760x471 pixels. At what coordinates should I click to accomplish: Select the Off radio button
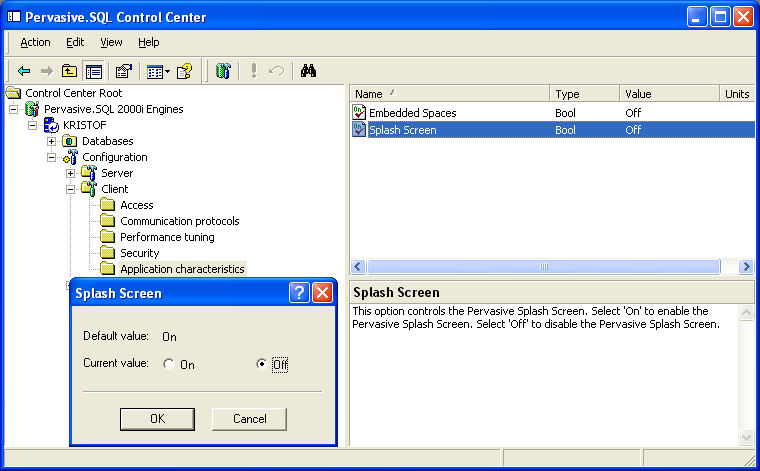tap(261, 364)
